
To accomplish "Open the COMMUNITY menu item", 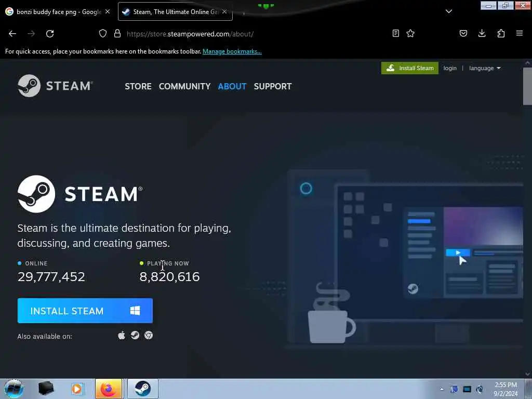I will click(184, 87).
